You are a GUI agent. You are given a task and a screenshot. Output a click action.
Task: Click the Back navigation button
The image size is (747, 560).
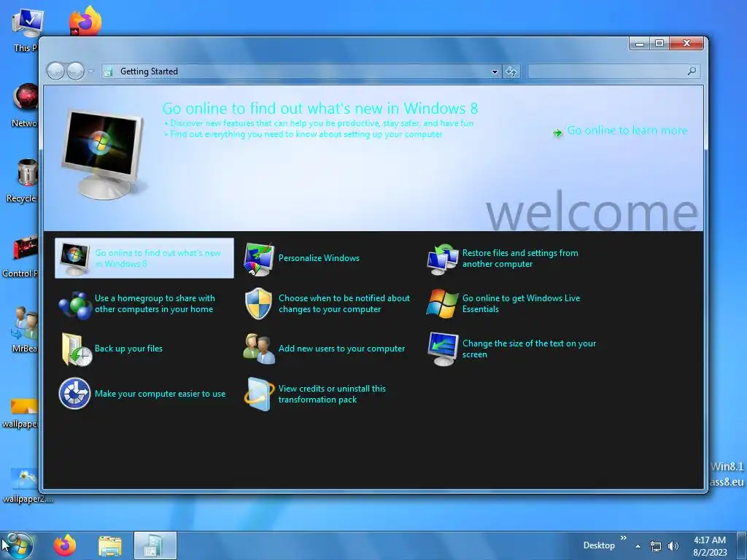click(55, 71)
